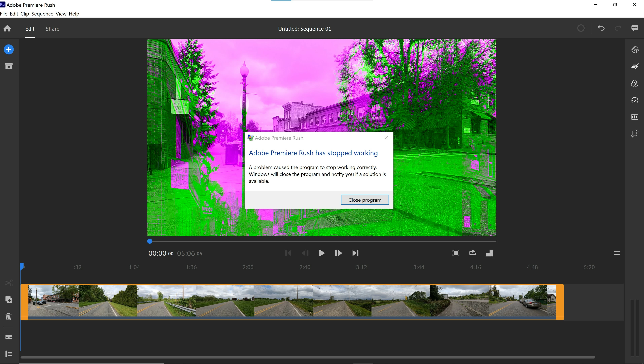Click the Undo arrow
This screenshot has width=644, height=364.
tap(601, 28)
